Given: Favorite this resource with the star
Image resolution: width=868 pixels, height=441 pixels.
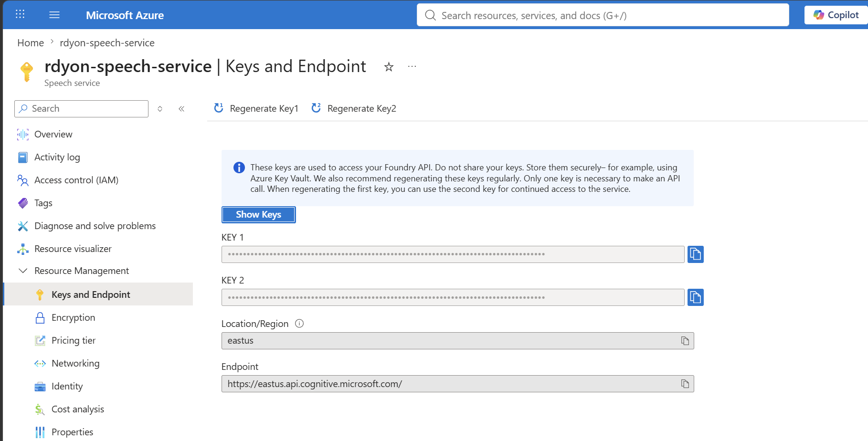Looking at the screenshot, I should [389, 67].
